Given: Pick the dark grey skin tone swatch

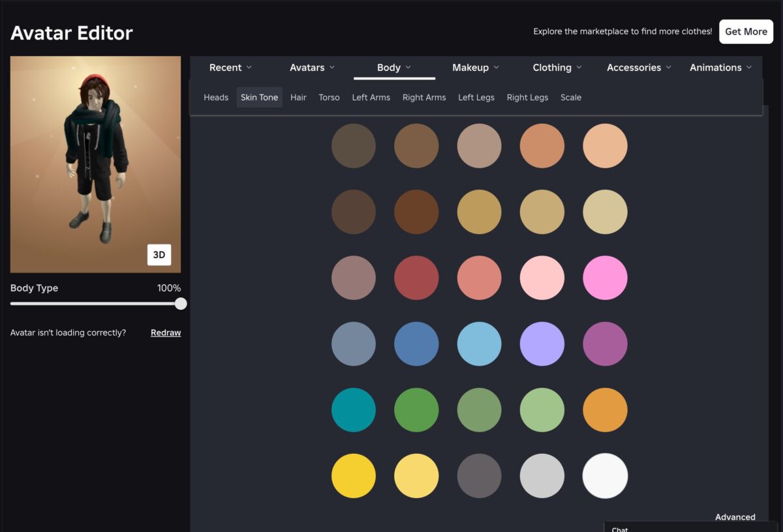Looking at the screenshot, I should click(480, 476).
